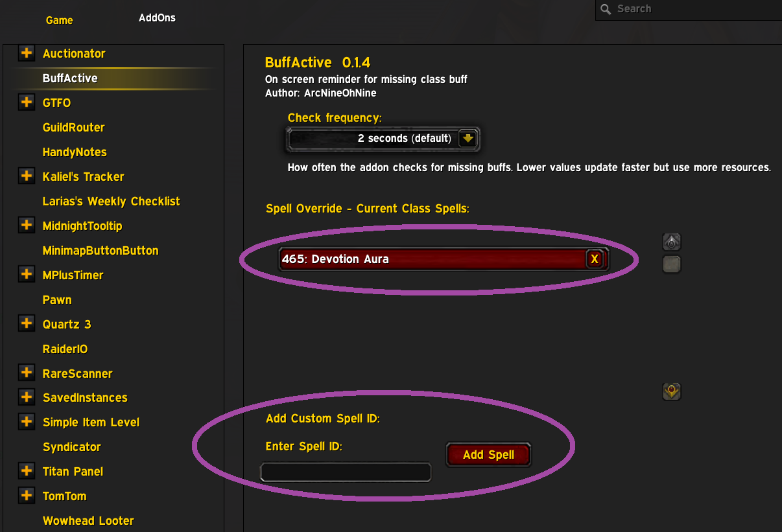Select the Titan Panel label
The width and height of the screenshot is (782, 532).
click(73, 471)
